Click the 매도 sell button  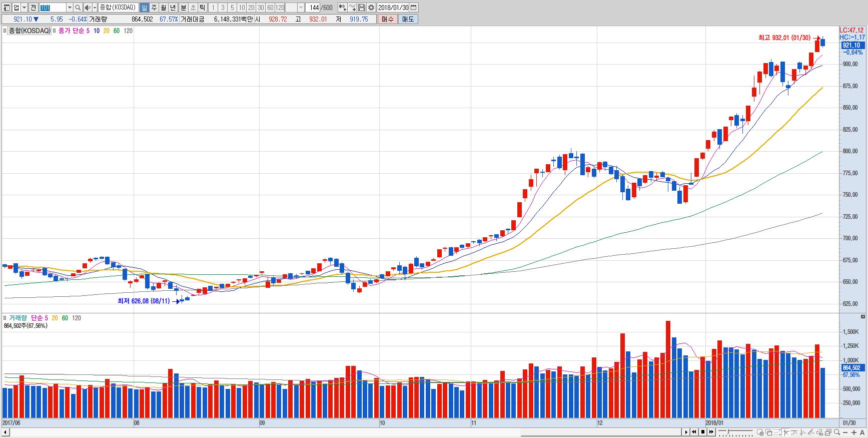[408, 19]
